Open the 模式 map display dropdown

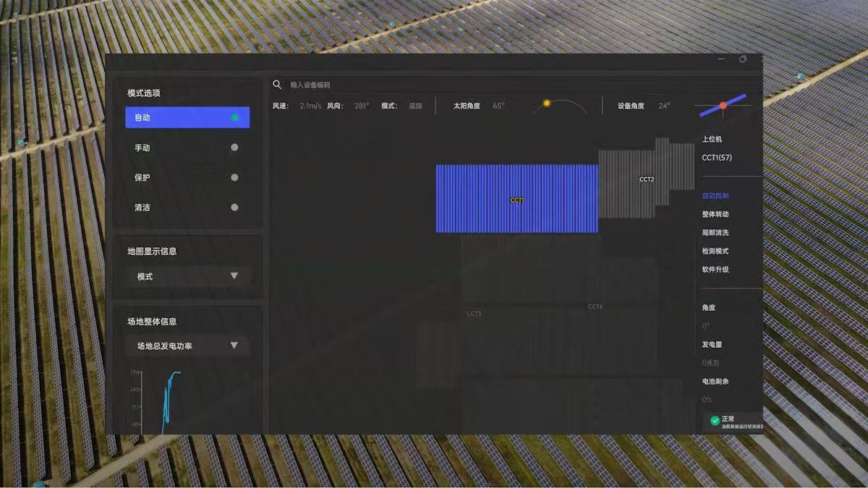(x=187, y=276)
